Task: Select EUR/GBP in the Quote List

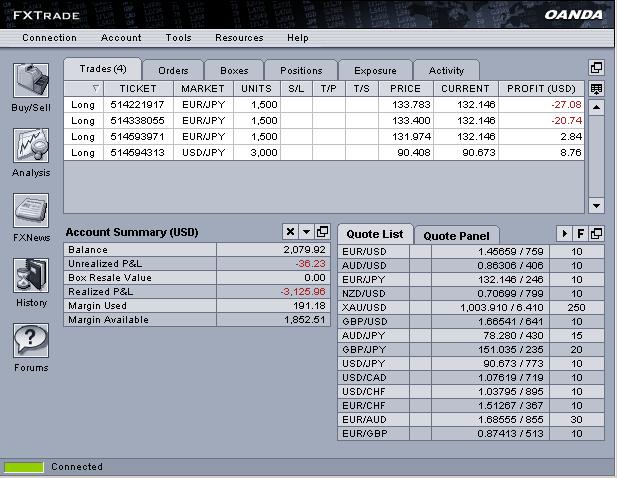Action: (x=364, y=434)
